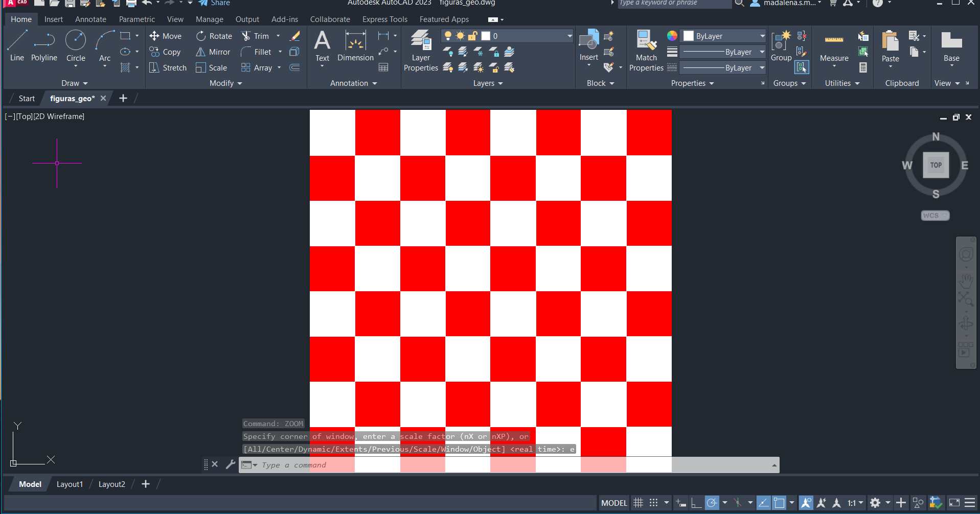This screenshot has height=514, width=980.
Task: Start the Stretch command
Action: (168, 68)
